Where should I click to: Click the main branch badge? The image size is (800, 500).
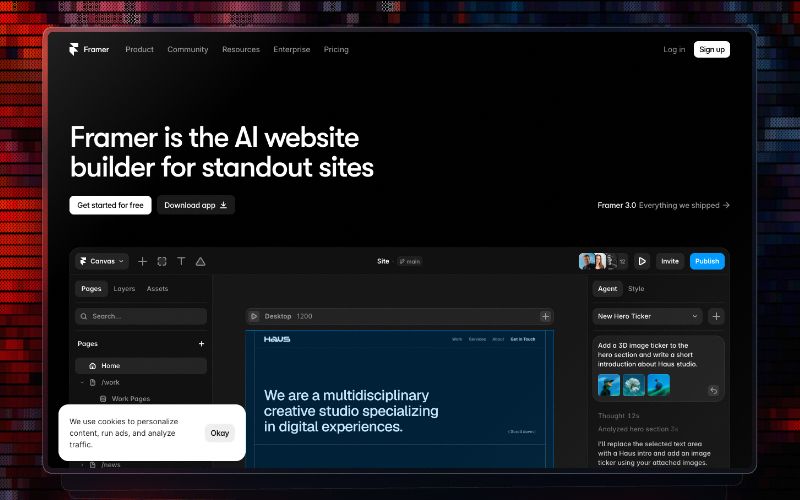(x=410, y=261)
